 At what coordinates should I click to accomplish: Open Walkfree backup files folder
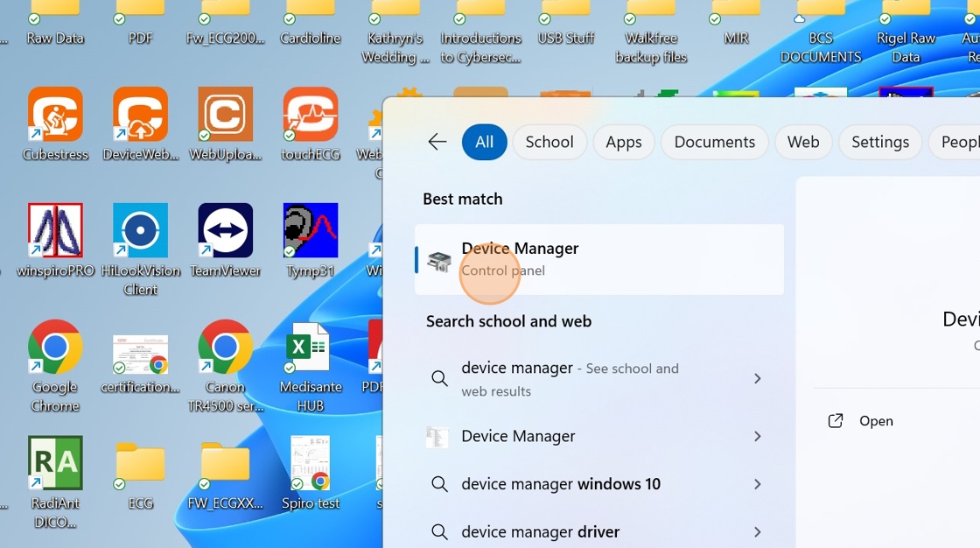pos(651,32)
